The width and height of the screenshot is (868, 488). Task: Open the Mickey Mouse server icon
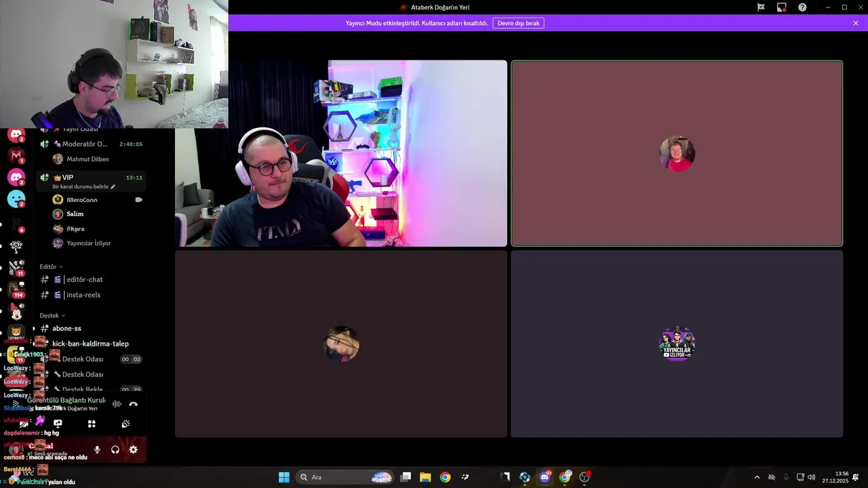point(16,312)
